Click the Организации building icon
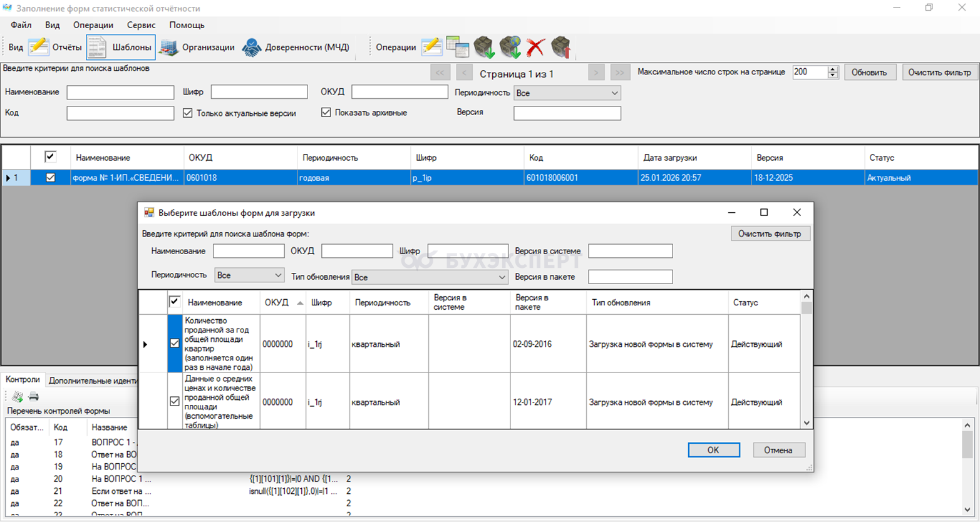Image resolution: width=980 pixels, height=522 pixels. (x=168, y=48)
